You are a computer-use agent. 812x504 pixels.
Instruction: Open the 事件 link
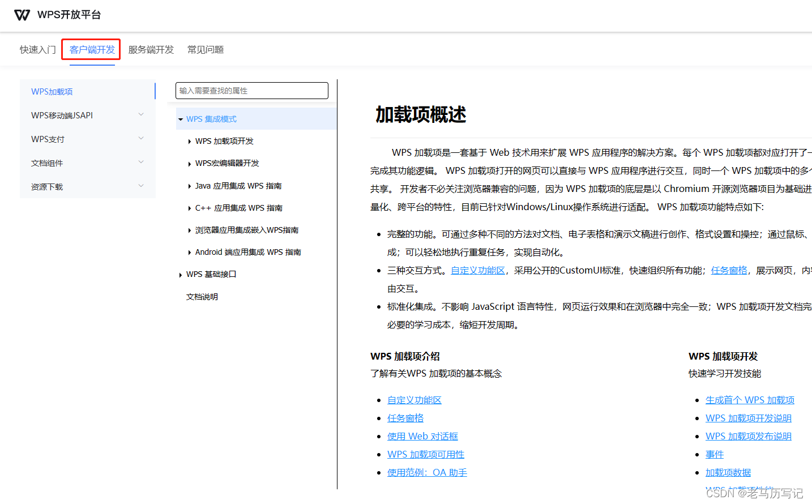tap(715, 455)
